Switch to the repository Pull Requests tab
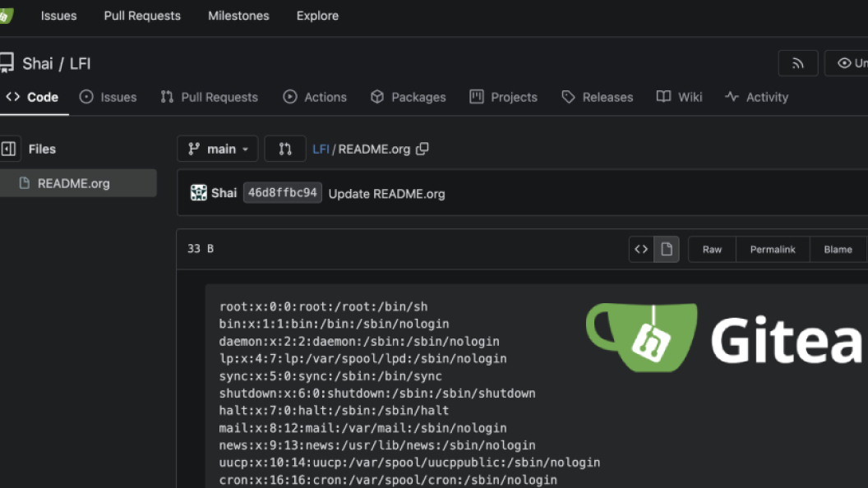This screenshot has width=868, height=488. [x=210, y=98]
